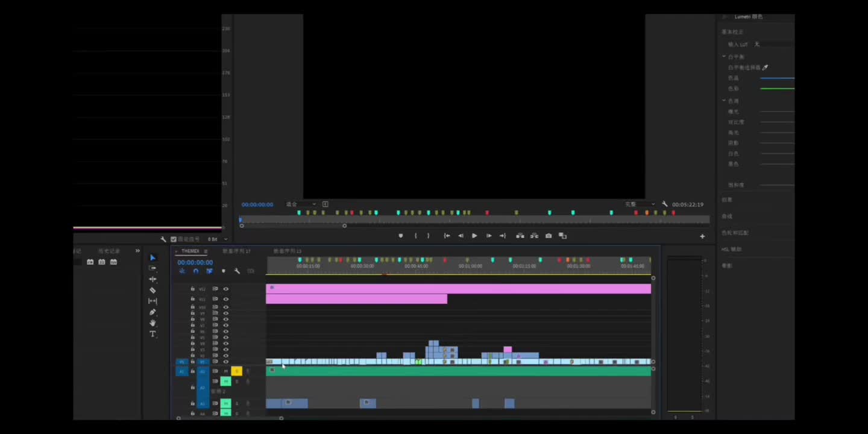
Task: Toggle the scopes clamp signal checkbox
Action: pyautogui.click(x=174, y=239)
